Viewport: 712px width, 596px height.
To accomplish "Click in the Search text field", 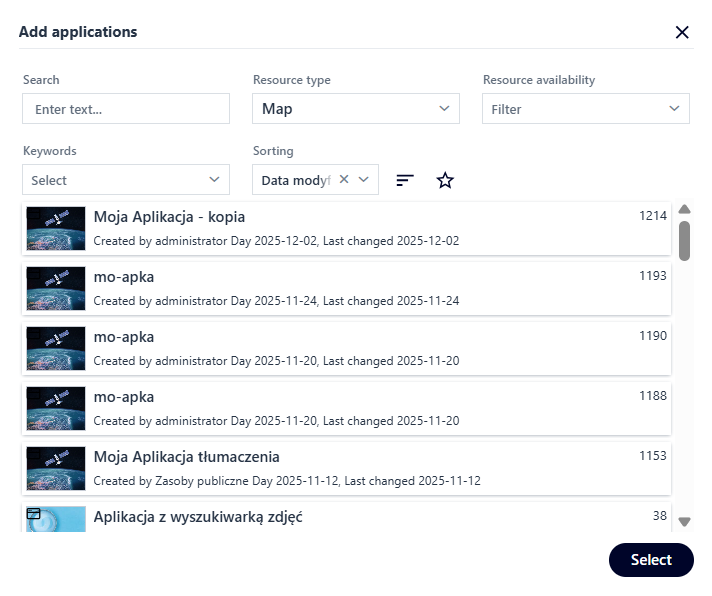I will pyautogui.click(x=126, y=109).
